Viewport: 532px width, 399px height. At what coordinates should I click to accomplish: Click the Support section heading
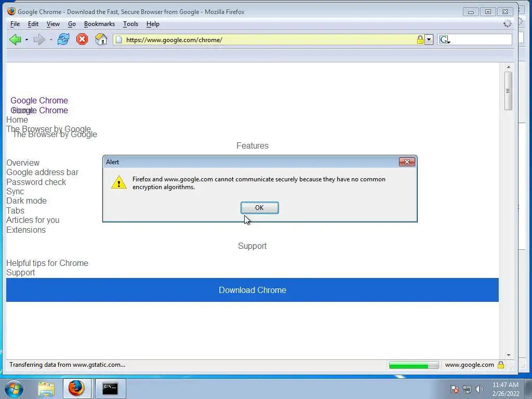click(x=252, y=246)
